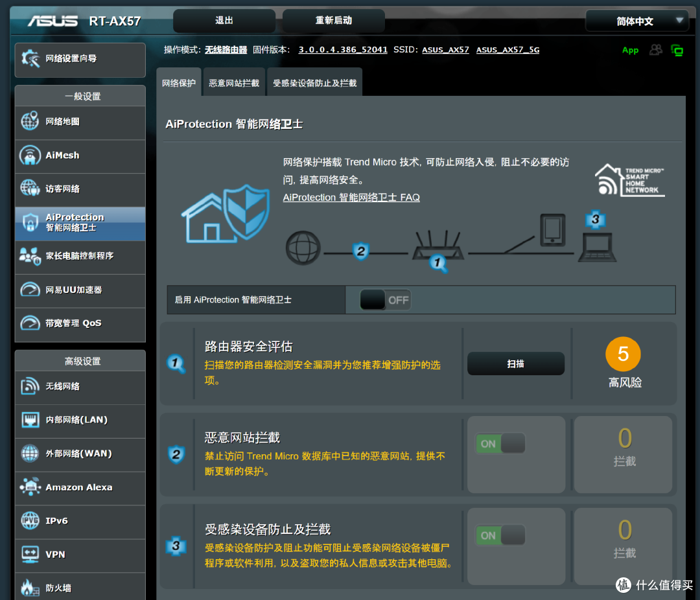The width and height of the screenshot is (700, 600).
Task: Toggle the 恶意网站拦截 ON switch
Action: [500, 444]
